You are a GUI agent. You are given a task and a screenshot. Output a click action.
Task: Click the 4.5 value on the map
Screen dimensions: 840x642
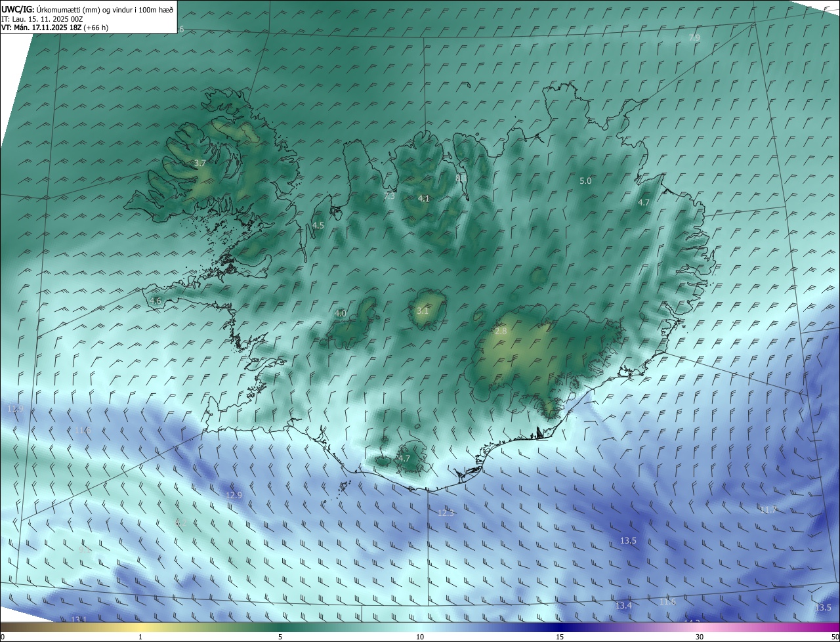318,225
